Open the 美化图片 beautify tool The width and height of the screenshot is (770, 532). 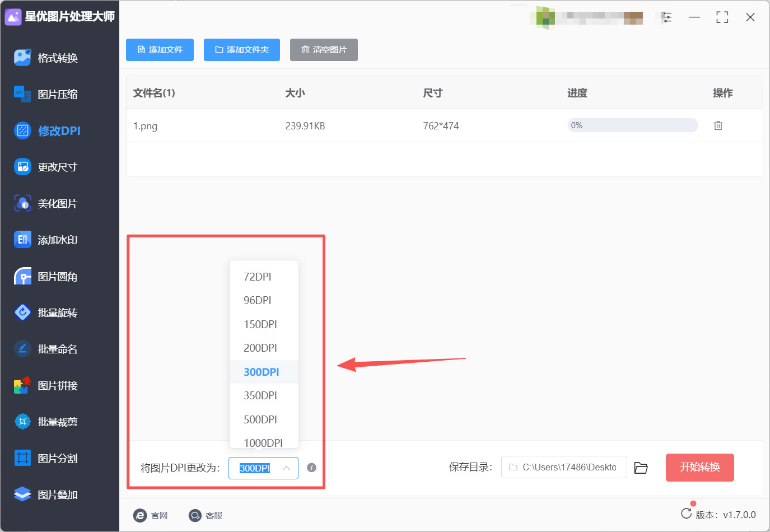tap(46, 203)
